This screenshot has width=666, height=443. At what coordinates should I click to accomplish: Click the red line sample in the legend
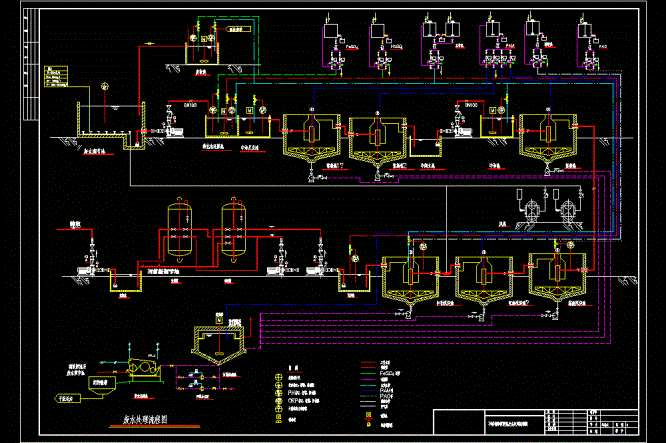pos(368,363)
